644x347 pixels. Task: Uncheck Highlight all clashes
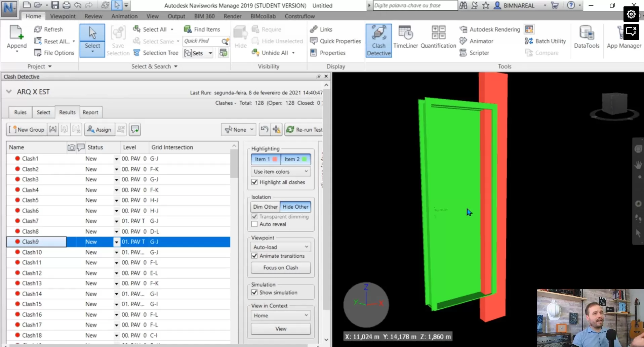[x=254, y=182]
